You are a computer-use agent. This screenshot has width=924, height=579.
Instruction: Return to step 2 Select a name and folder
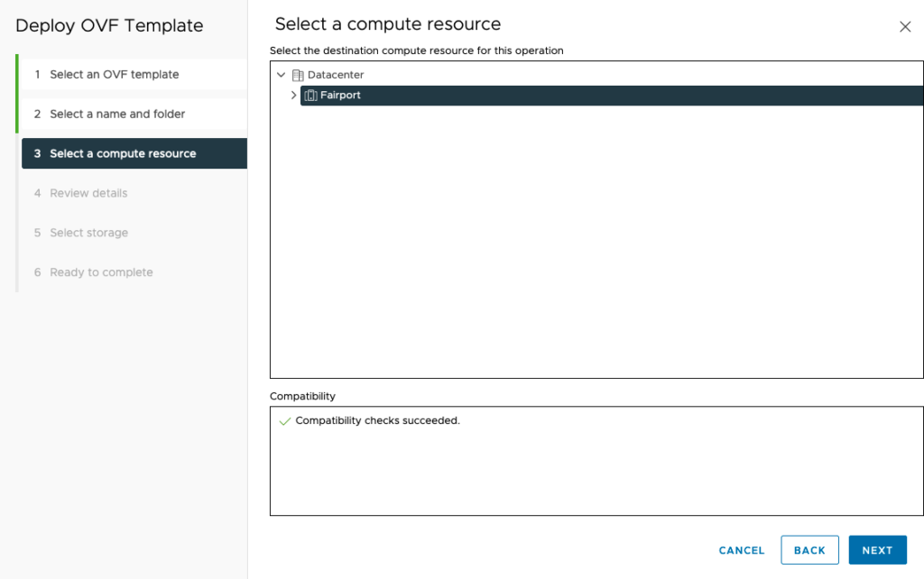click(x=117, y=115)
